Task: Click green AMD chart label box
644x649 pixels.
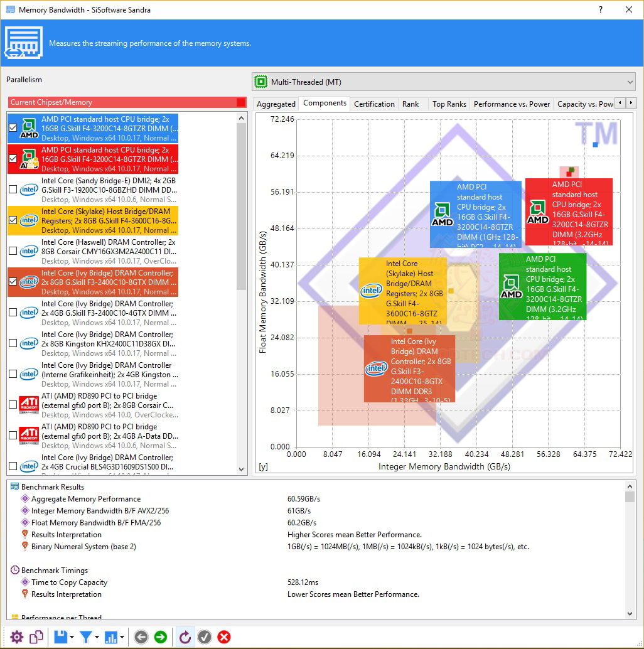Action: click(542, 286)
